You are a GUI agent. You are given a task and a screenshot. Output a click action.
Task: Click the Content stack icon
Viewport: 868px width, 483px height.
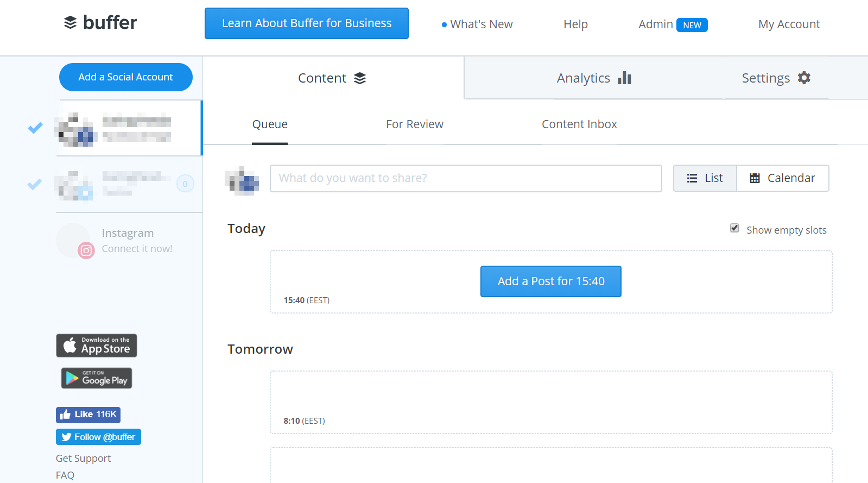point(360,78)
